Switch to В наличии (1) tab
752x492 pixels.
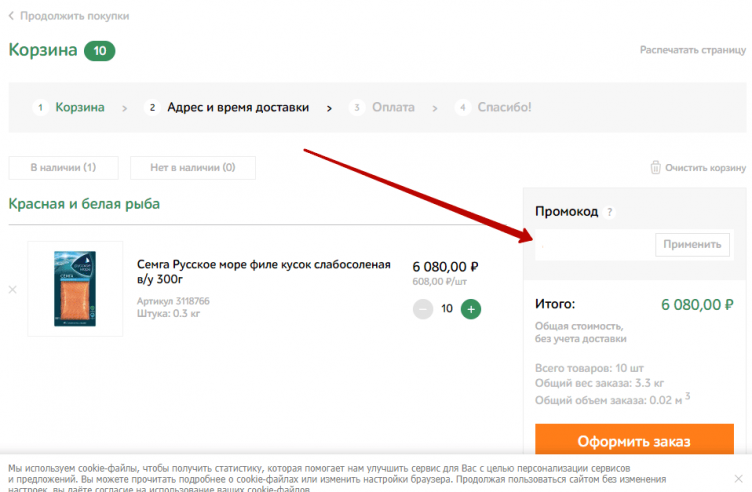(x=63, y=168)
